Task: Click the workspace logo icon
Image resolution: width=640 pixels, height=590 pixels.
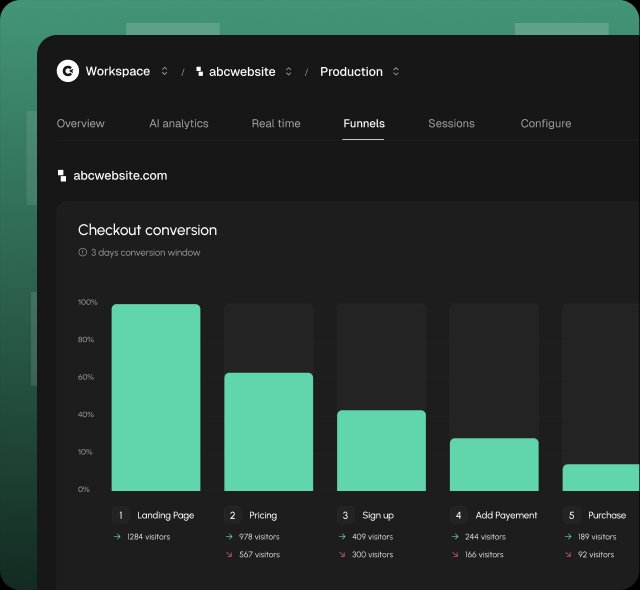Action: tap(68, 71)
